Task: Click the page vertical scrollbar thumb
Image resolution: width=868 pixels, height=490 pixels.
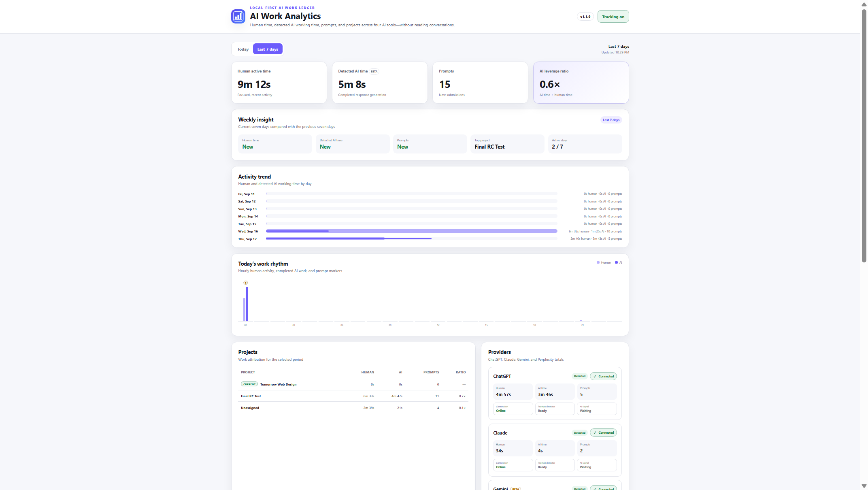Action: point(864,136)
